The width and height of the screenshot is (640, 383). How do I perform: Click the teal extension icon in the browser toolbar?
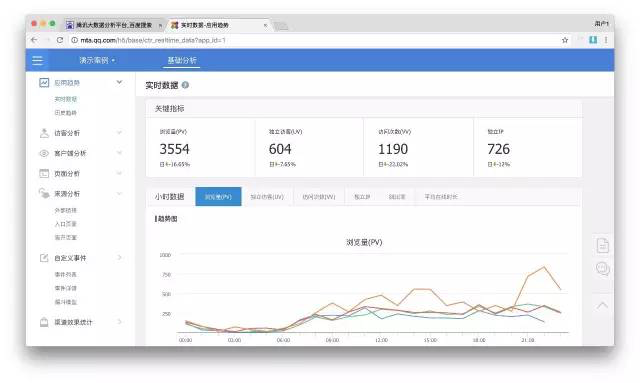593,40
